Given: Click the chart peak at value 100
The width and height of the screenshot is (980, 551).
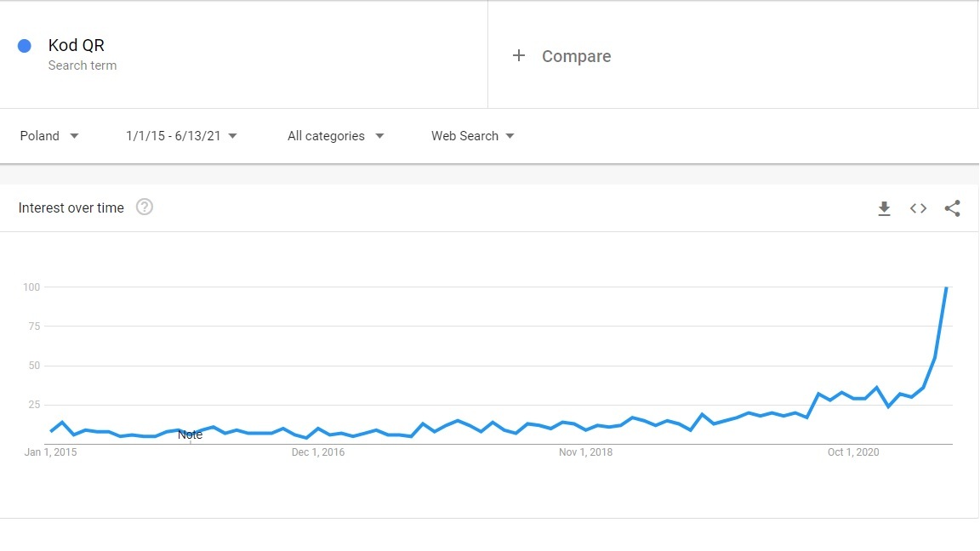Looking at the screenshot, I should coord(947,287).
